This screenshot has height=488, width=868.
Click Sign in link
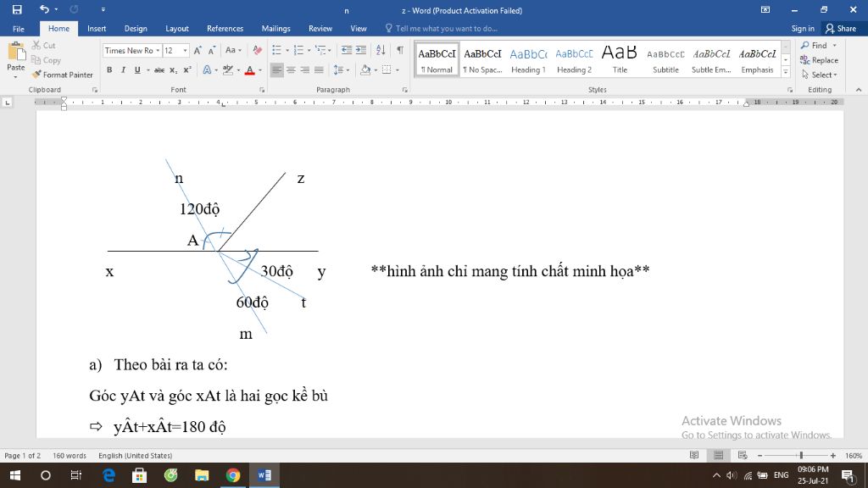(803, 29)
